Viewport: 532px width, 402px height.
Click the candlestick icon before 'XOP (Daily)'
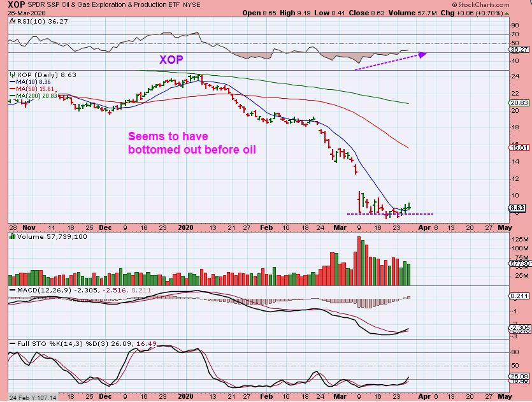(12, 75)
